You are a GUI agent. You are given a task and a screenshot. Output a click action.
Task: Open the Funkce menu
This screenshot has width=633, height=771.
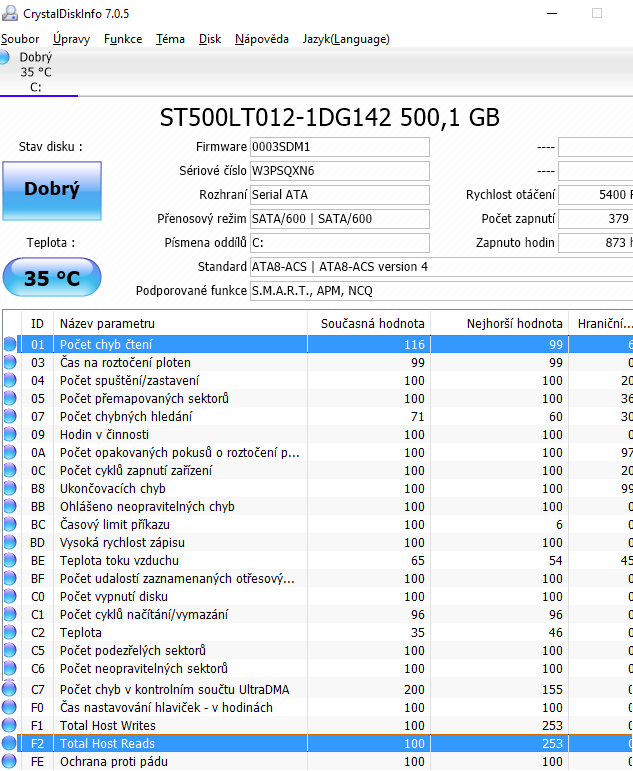pyautogui.click(x=123, y=39)
